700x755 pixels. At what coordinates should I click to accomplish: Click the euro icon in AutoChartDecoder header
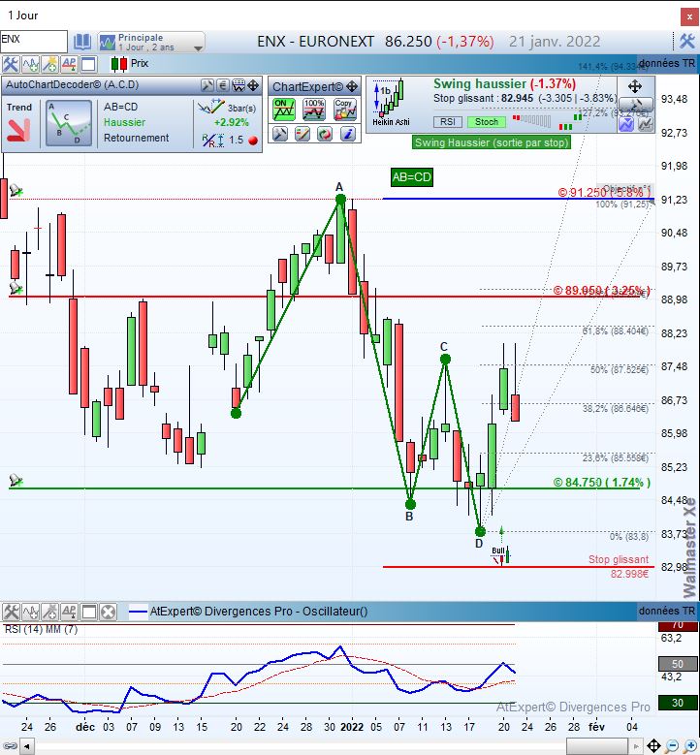click(x=223, y=85)
